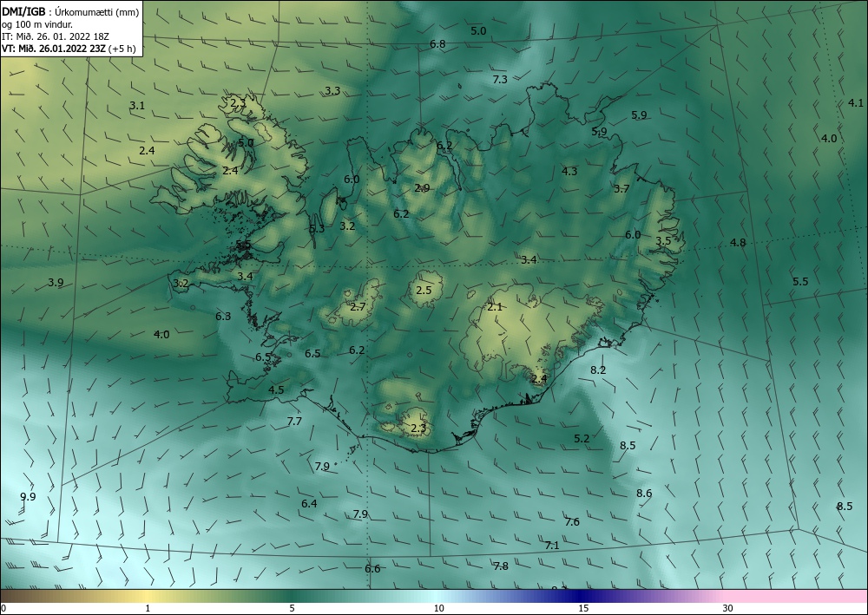Select the 7.3 precipitable water value
Viewport: 868px width, 615px height.
[x=500, y=80]
